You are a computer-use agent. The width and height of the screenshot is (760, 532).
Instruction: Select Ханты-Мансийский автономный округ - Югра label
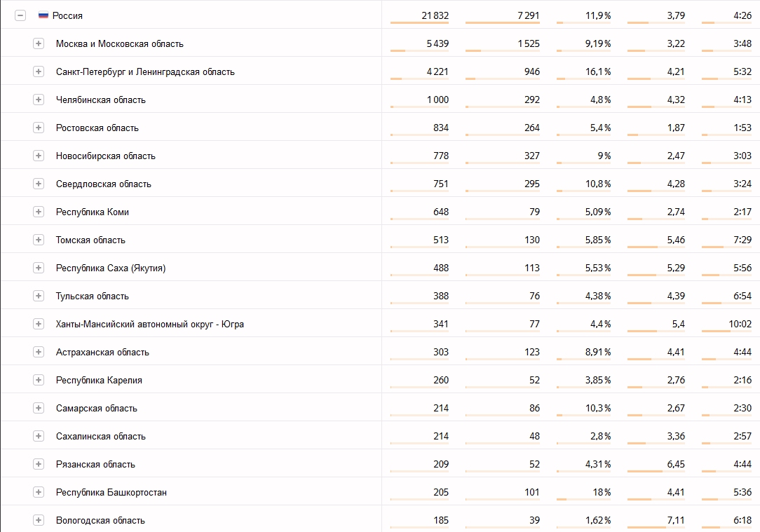coord(150,324)
